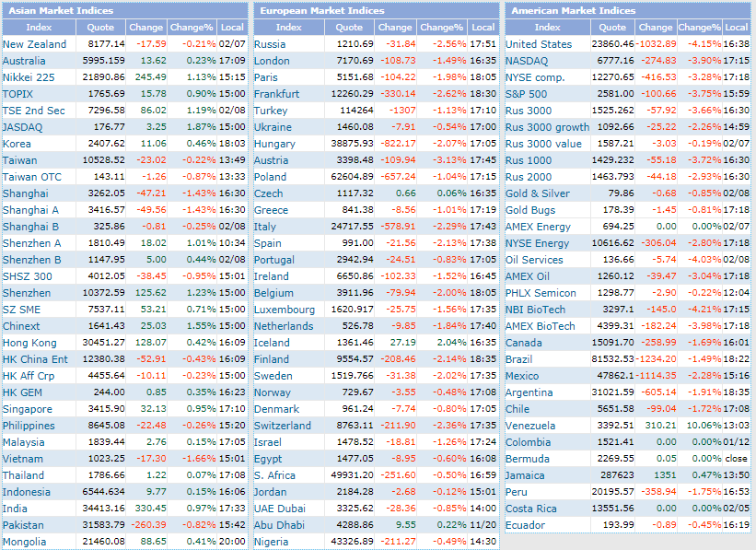Open the London index link

[x=272, y=62]
